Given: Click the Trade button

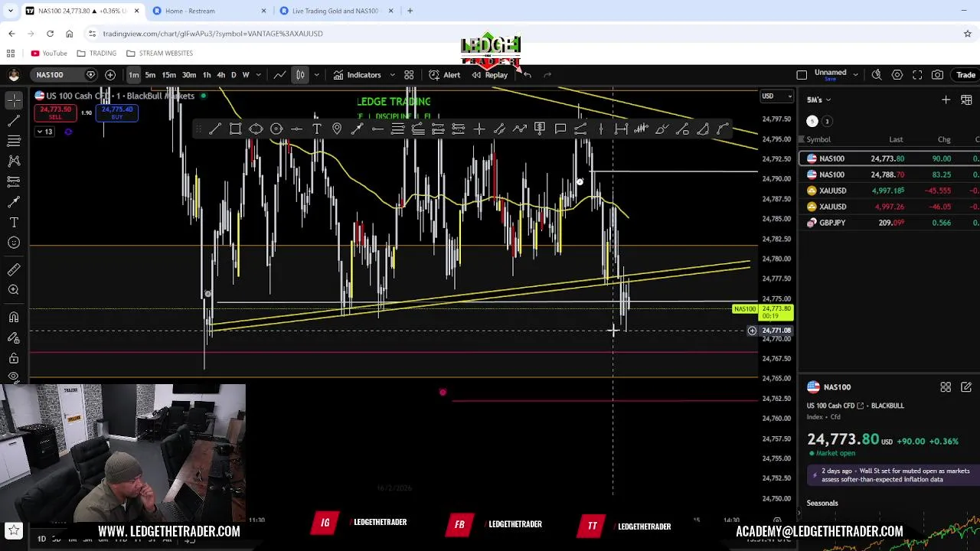Looking at the screenshot, I should [965, 75].
